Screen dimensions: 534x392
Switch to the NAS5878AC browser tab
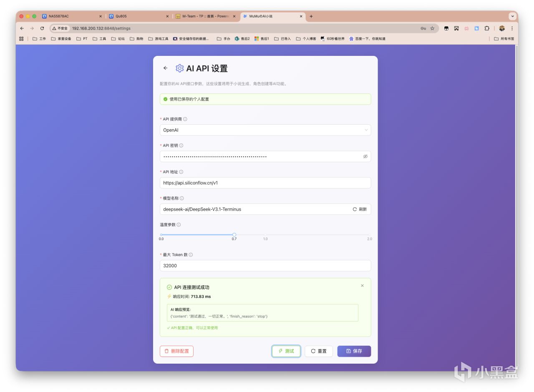click(71, 16)
